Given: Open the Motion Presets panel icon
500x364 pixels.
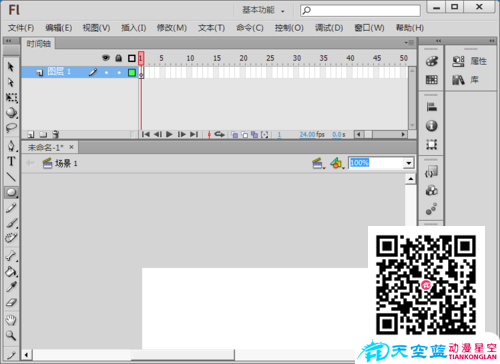Looking at the screenshot, I should (x=431, y=209).
